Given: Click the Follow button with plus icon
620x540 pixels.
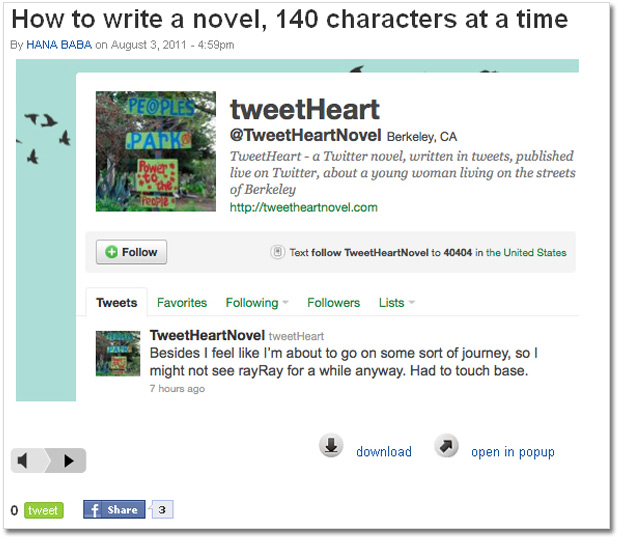Looking at the screenshot, I should 132,252.
